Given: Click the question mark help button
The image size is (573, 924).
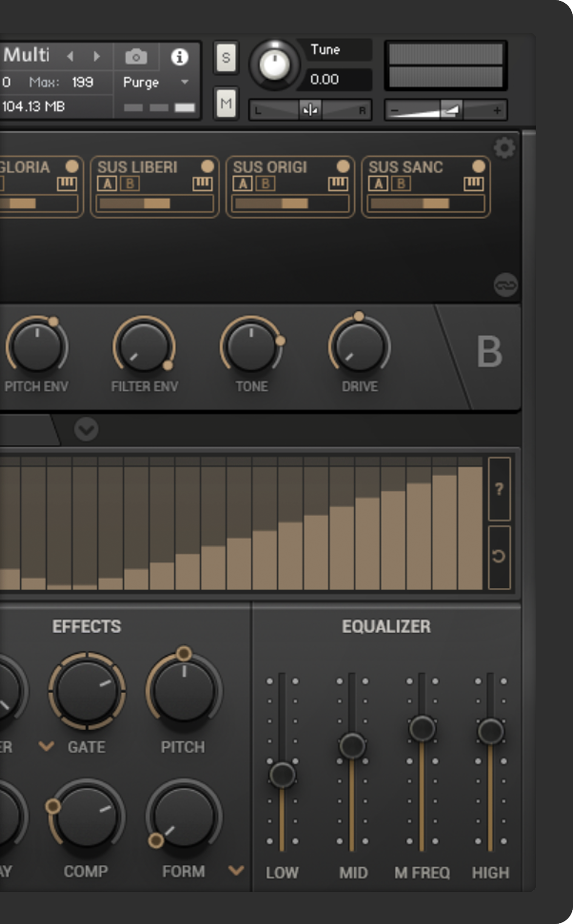Looking at the screenshot, I should pyautogui.click(x=499, y=489).
